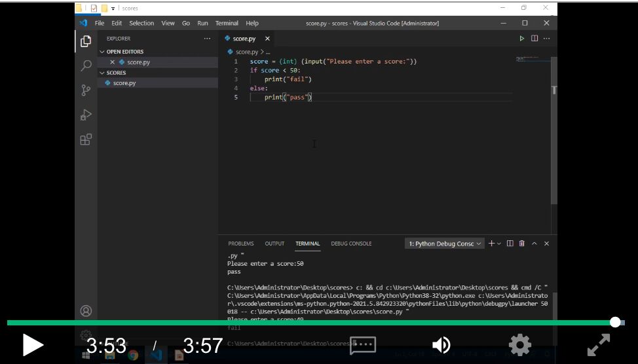Play the video
This screenshot has width=638, height=364.
point(32,345)
